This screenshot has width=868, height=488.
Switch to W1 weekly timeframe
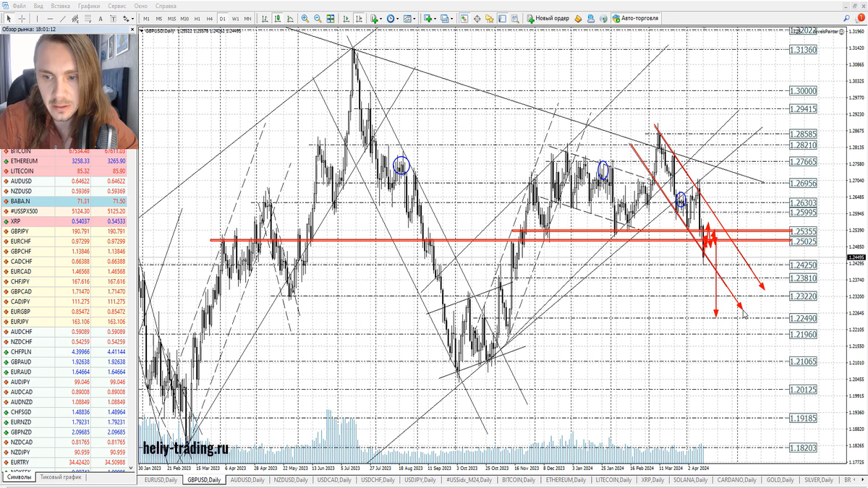point(235,18)
